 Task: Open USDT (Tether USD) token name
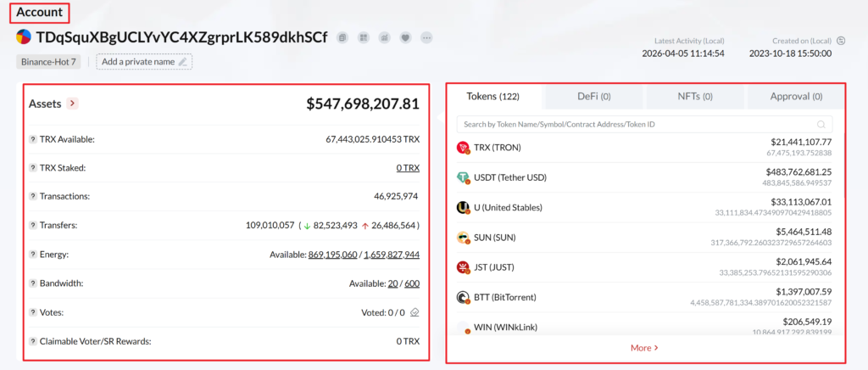pos(509,177)
